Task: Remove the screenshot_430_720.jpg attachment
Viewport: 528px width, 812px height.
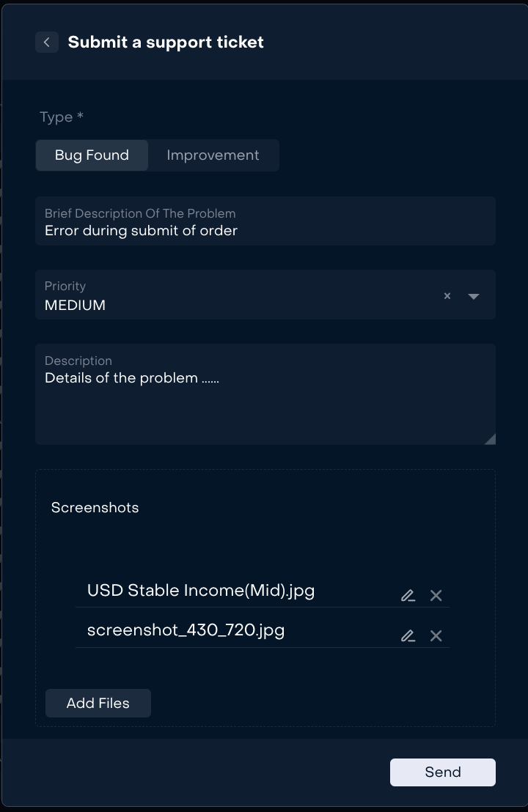Action: pyautogui.click(x=436, y=635)
